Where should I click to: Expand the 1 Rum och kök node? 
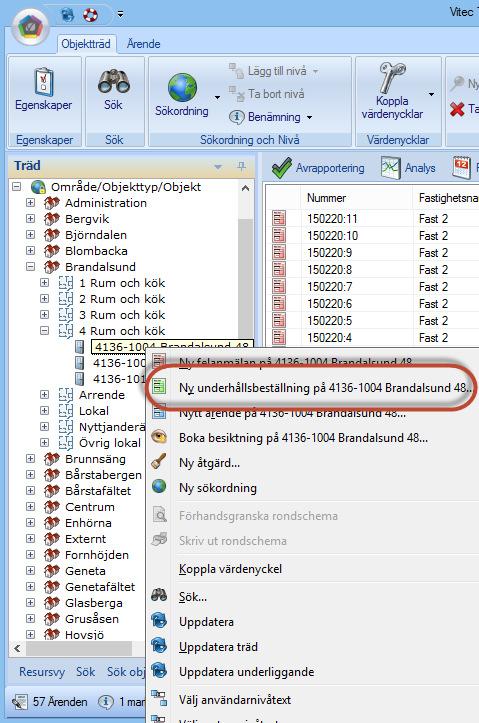[44, 283]
